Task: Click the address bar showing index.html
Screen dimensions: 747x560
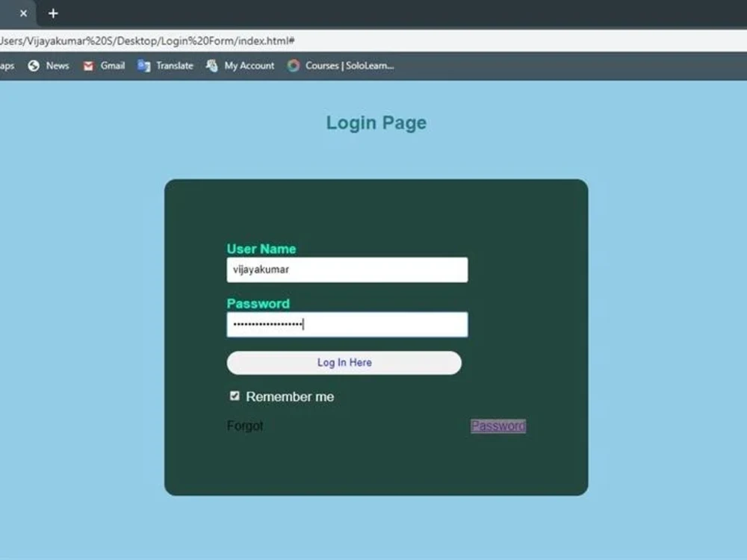Action: (x=149, y=41)
